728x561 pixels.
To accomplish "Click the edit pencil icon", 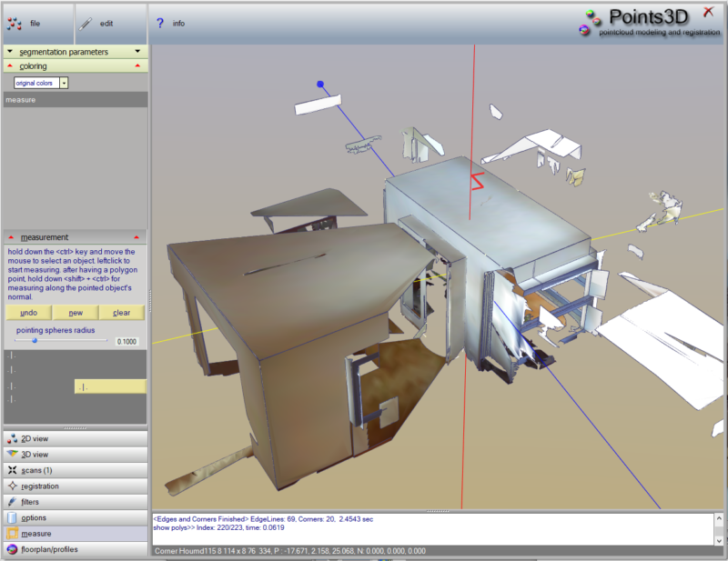I will tap(86, 24).
